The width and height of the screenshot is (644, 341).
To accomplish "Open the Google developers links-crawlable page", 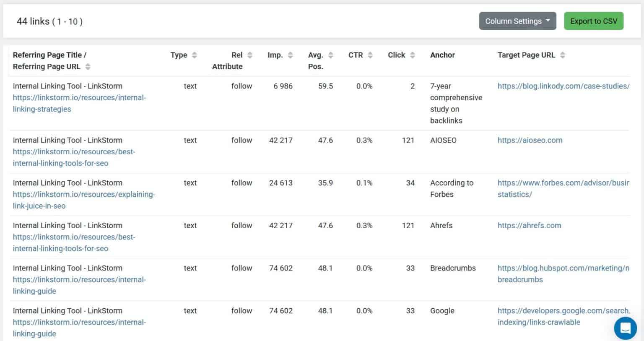I will pos(562,316).
